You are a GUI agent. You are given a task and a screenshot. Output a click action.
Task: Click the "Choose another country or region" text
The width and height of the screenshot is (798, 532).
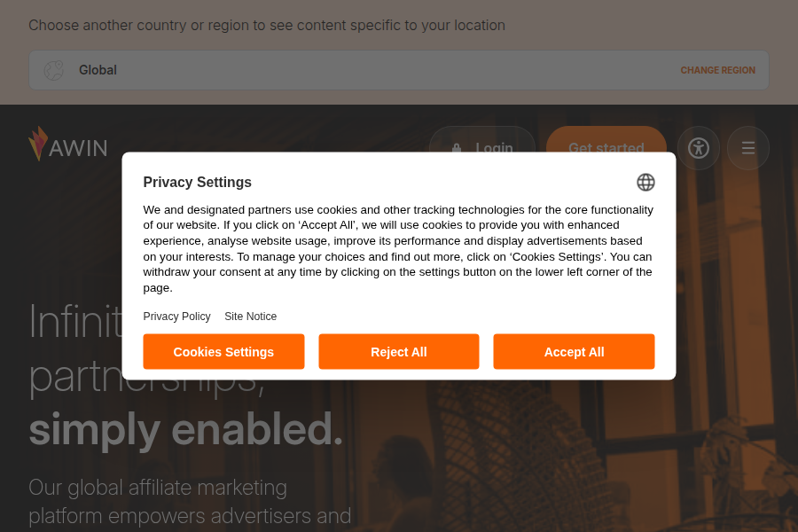267,25
